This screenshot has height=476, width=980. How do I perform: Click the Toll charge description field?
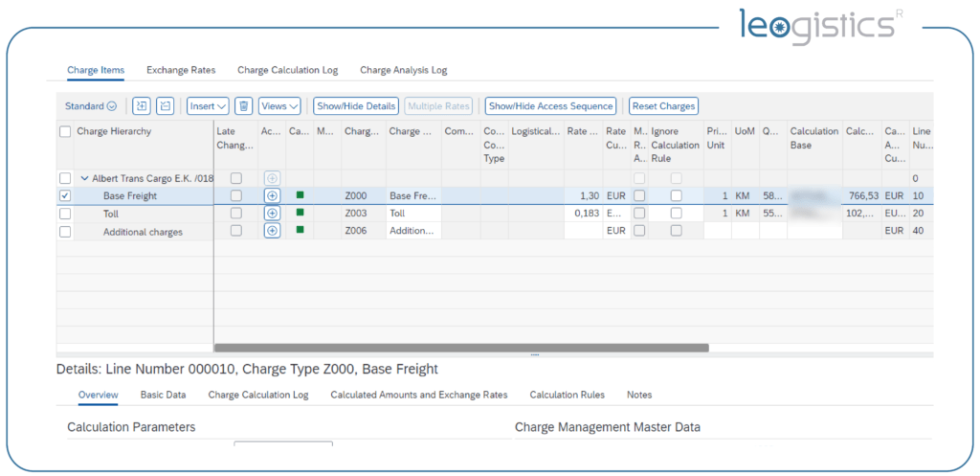(x=413, y=214)
